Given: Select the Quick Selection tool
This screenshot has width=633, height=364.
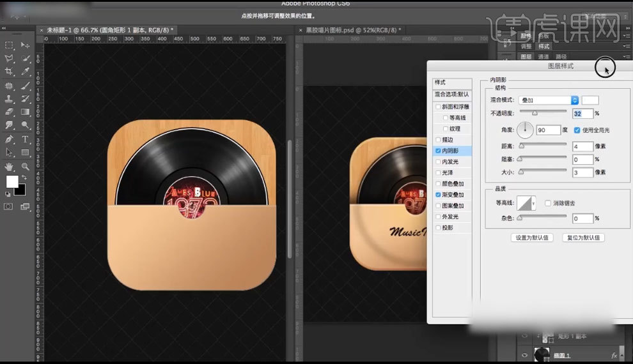Looking at the screenshot, I should pos(25,59).
